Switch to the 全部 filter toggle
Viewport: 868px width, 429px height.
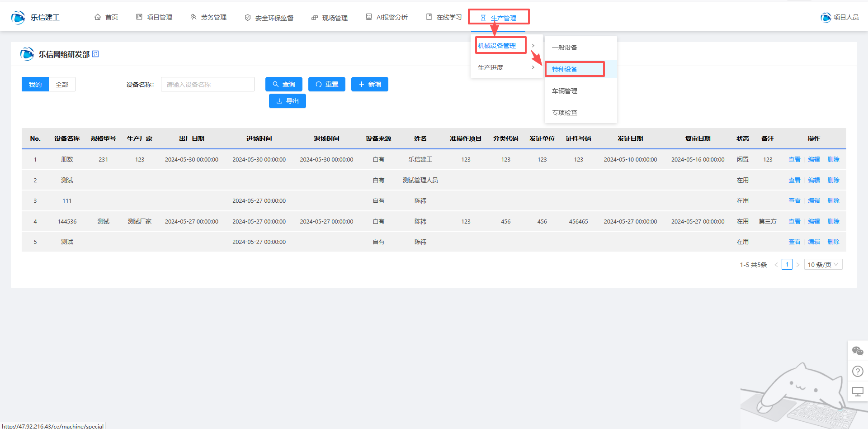pos(62,85)
